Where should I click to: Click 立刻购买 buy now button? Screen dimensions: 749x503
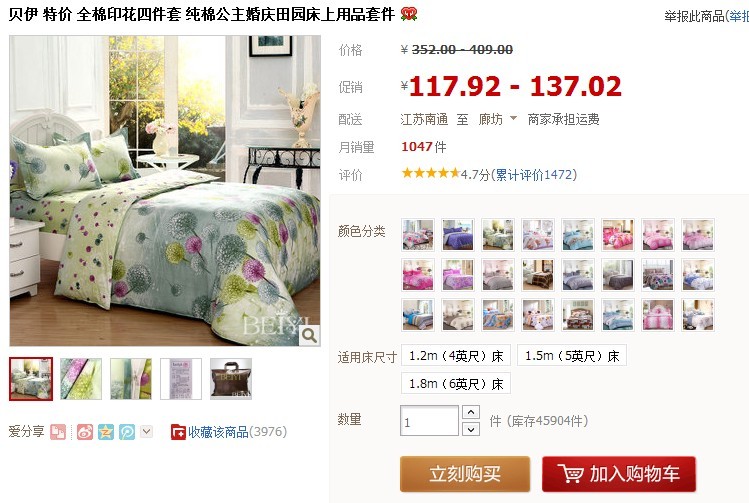pos(465,474)
